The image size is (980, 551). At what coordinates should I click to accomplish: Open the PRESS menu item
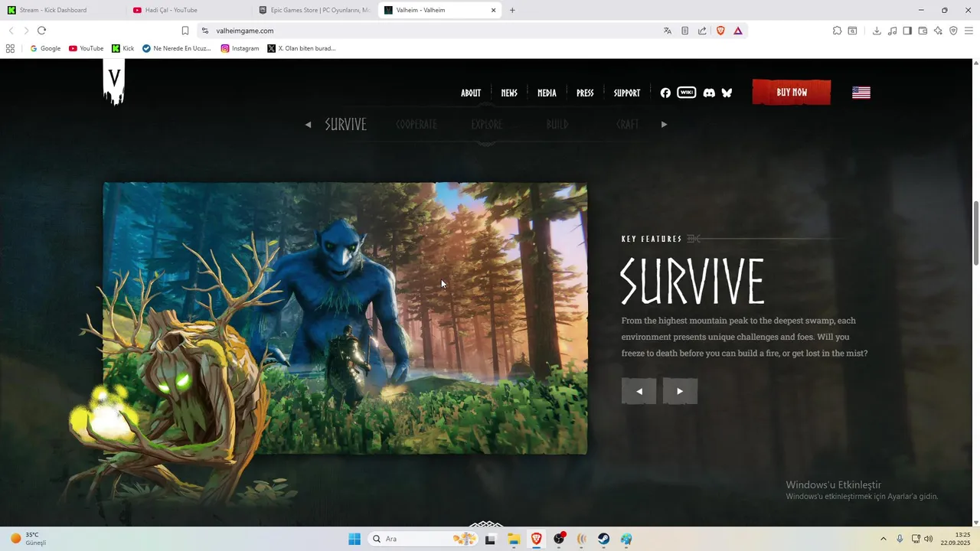(x=585, y=93)
